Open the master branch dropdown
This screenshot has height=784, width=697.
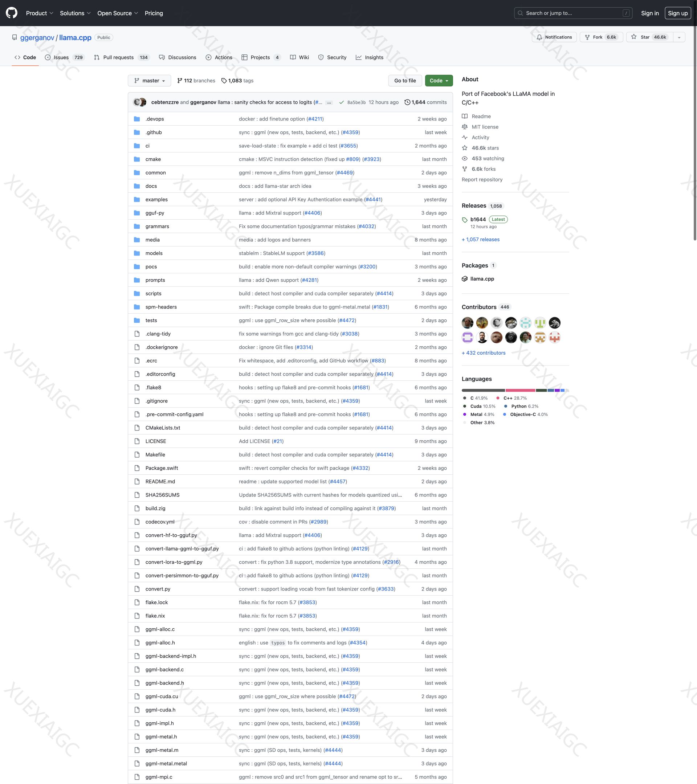149,81
